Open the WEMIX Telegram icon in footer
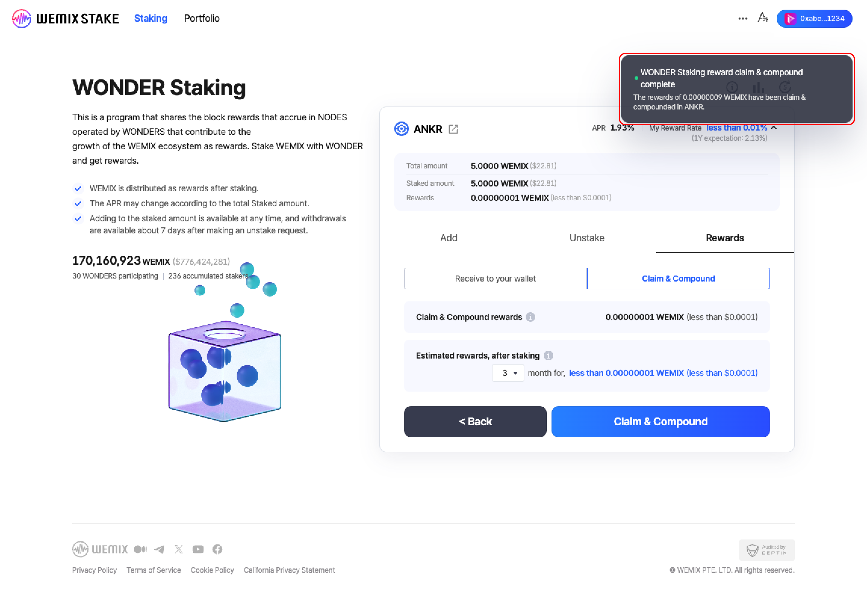This screenshot has height=616, width=867. (x=160, y=549)
